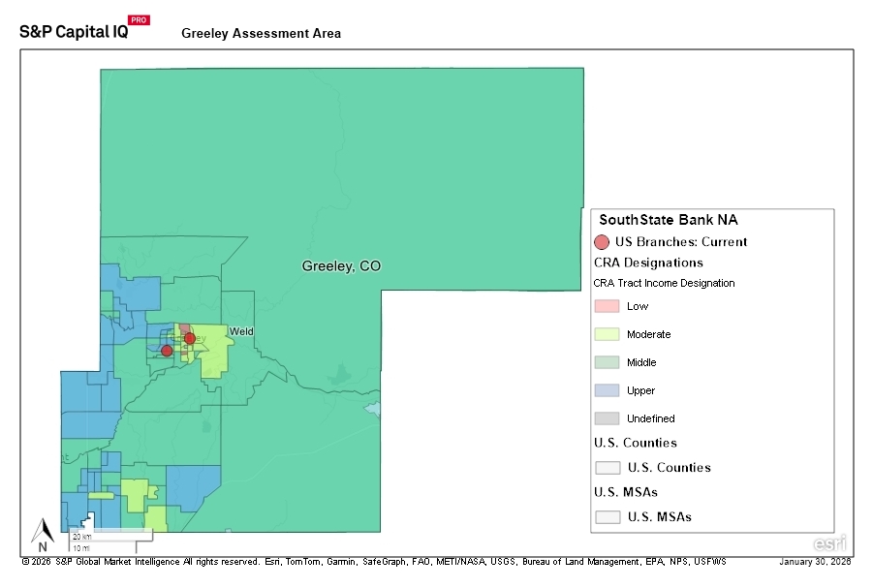Click the 20 km scale bar
Viewport: 873px width, 588px height.
pyautogui.click(x=109, y=535)
